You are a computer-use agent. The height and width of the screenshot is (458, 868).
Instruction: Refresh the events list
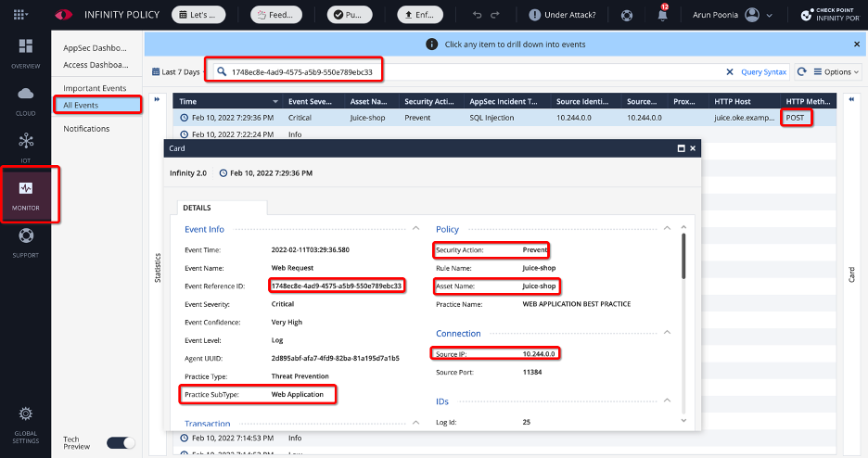pos(801,71)
